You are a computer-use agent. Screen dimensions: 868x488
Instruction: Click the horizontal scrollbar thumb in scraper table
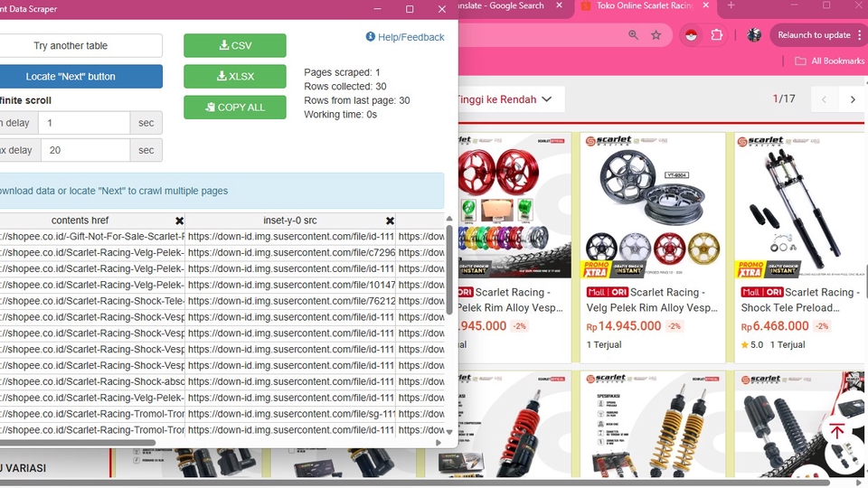(78, 443)
